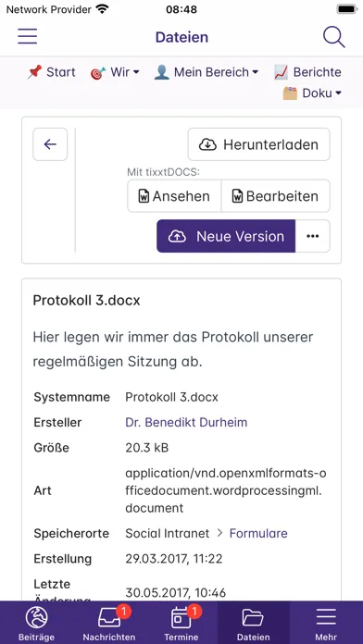Edit document via Bearbeiten button
This screenshot has width=363, height=644.
(276, 196)
